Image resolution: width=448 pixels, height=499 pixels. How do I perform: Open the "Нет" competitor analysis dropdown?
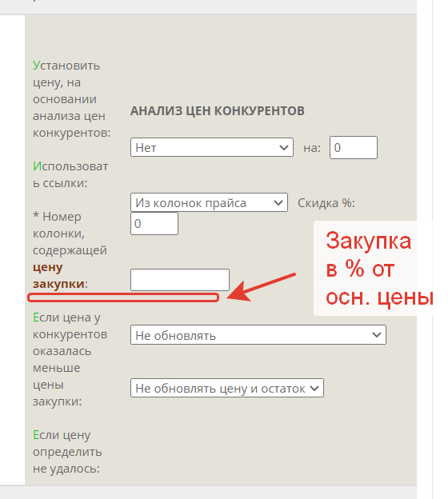212,147
